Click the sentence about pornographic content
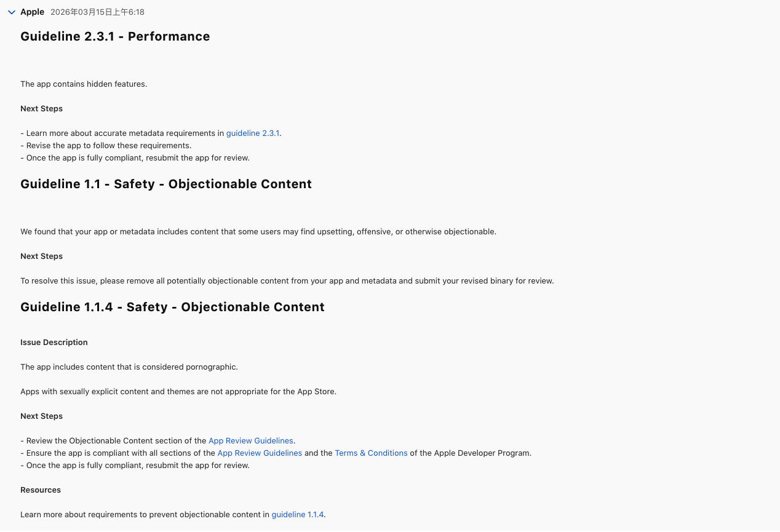Screen dimensions: 780x532 pos(129,367)
